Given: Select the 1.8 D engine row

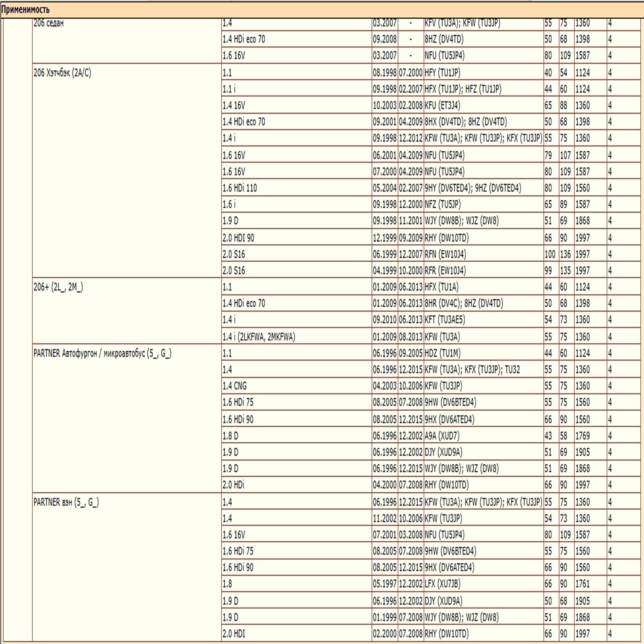Looking at the screenshot, I should coord(230,436).
